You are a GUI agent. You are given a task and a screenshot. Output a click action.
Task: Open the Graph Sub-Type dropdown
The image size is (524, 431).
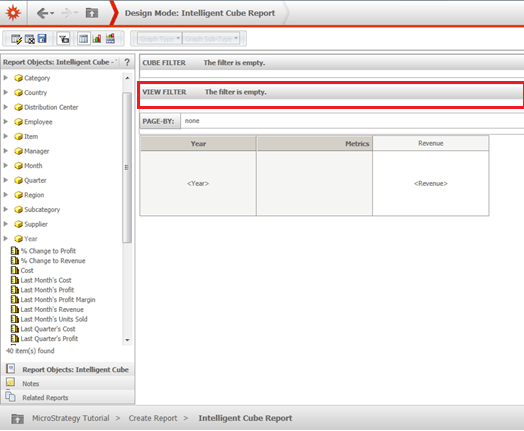211,39
